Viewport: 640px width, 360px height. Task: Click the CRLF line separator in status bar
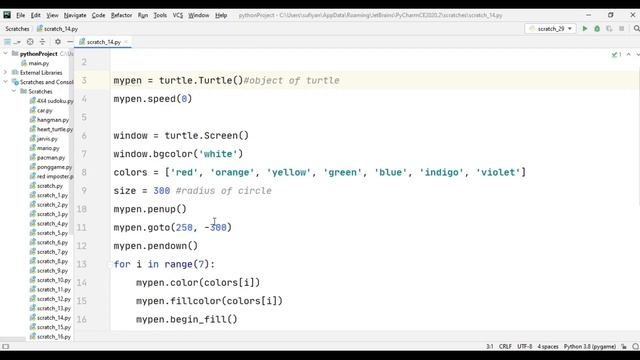(505, 347)
